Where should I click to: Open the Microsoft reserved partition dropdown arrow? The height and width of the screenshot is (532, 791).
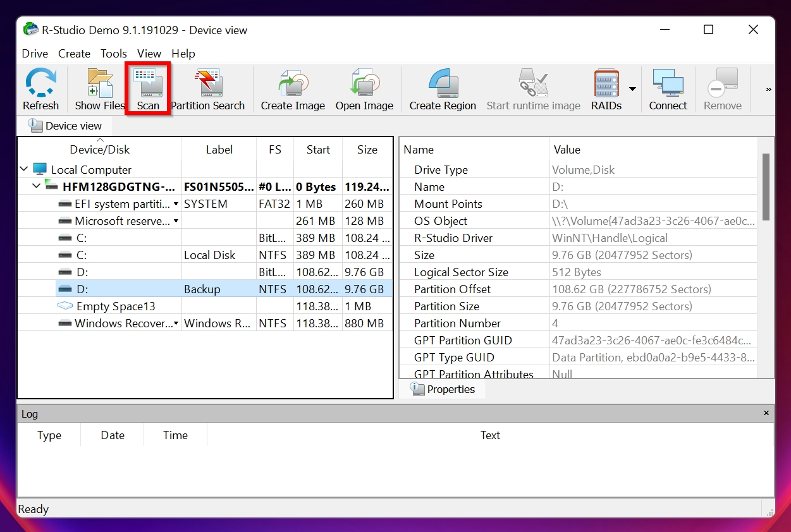click(176, 221)
